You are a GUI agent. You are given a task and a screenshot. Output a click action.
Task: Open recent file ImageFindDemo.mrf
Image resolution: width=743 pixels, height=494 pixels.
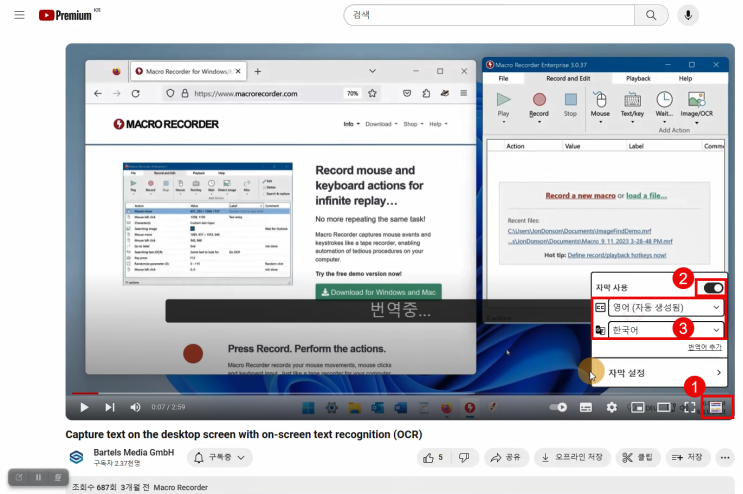(x=579, y=231)
